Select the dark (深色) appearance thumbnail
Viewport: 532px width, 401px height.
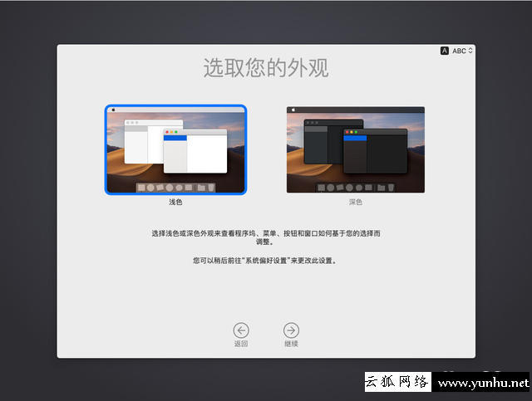[x=356, y=149]
